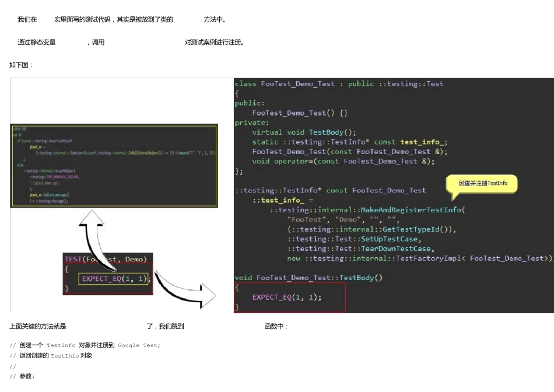This screenshot has width=554, height=392.
Task: Click the sentence starting with 上面关键的方法就是
Action: click(x=38, y=327)
